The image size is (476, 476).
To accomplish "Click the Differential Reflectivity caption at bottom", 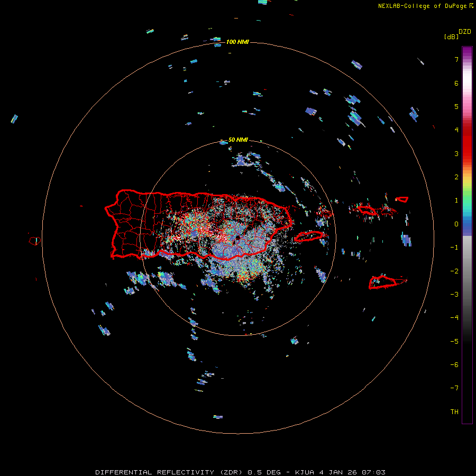I will pos(241,472).
